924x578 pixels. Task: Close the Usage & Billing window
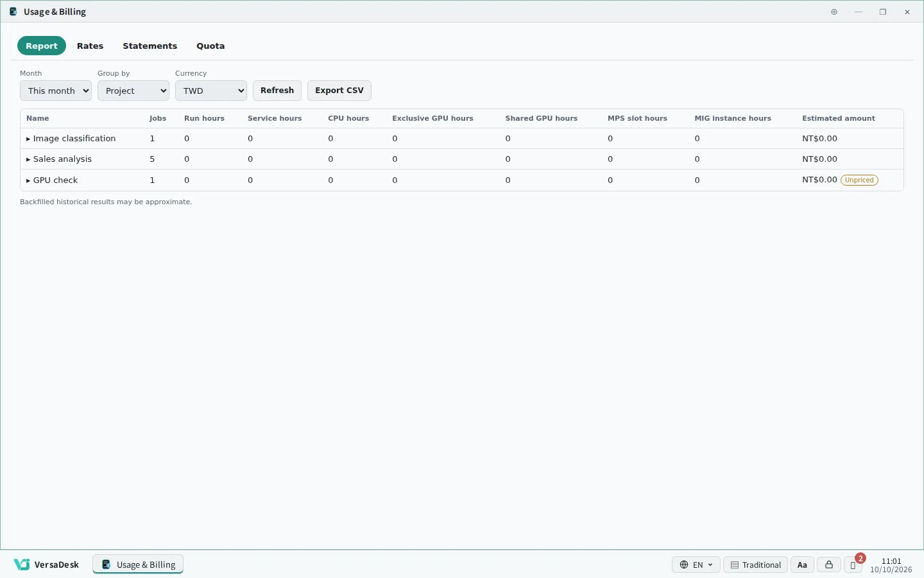[907, 12]
